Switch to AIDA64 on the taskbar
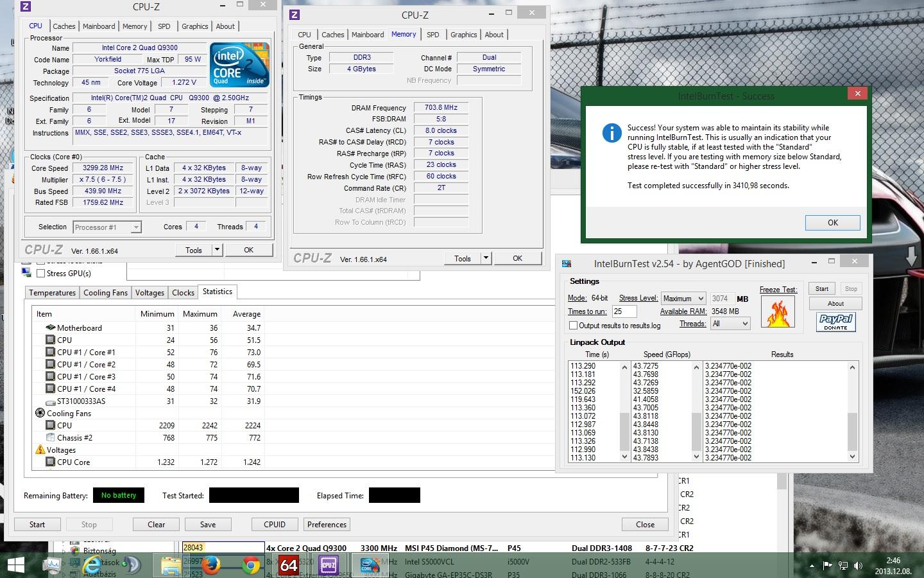 click(x=289, y=565)
